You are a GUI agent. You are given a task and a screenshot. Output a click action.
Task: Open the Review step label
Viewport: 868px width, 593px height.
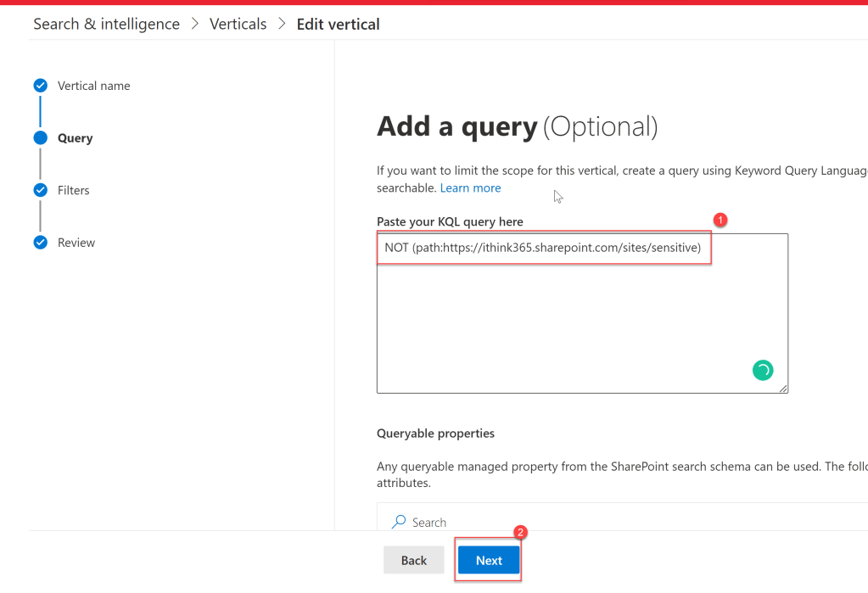[x=76, y=243]
